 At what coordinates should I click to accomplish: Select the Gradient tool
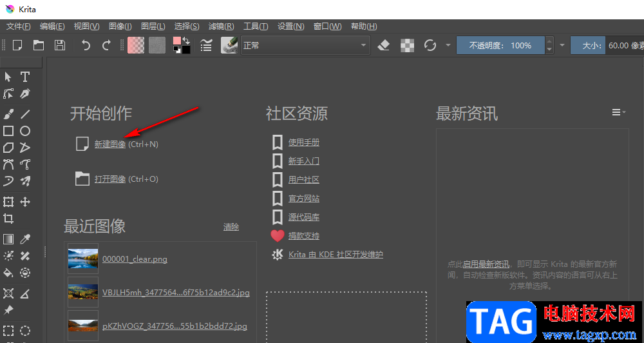click(8, 239)
